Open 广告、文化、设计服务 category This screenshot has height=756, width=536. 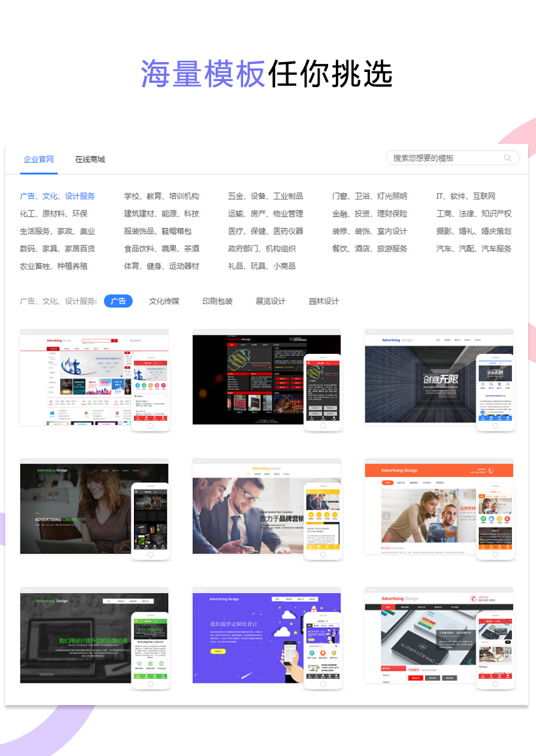pyautogui.click(x=58, y=196)
